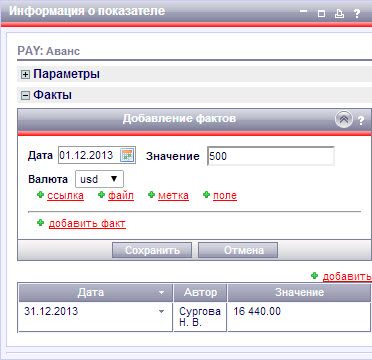Click the Сохранить button
Image resolution: width=372 pixels, height=360 pixels.
pyautogui.click(x=152, y=250)
